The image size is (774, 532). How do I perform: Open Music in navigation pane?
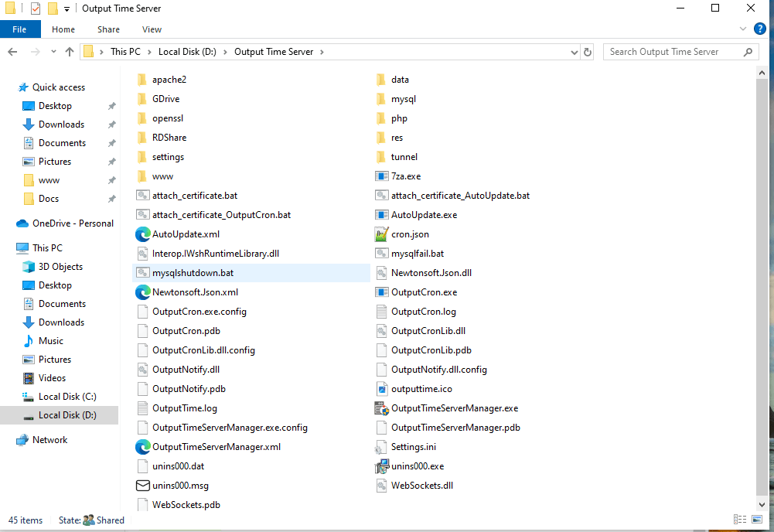(x=51, y=341)
